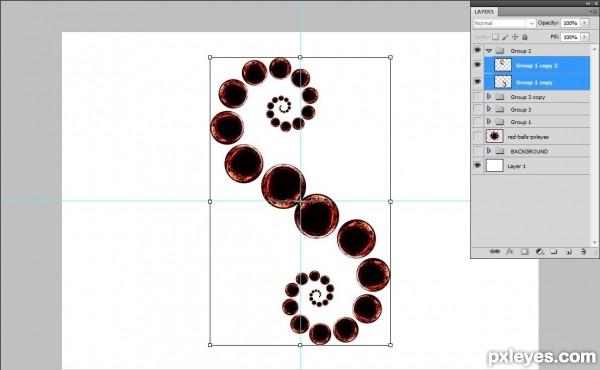Image resolution: width=600 pixels, height=370 pixels.
Task: Click the Group 2 folder icon
Action: pos(500,51)
